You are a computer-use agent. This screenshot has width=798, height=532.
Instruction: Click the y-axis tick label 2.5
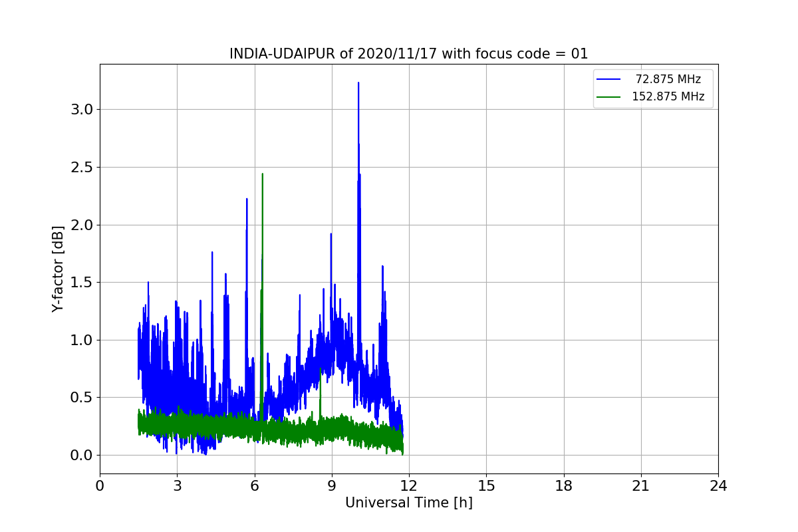pos(82,167)
